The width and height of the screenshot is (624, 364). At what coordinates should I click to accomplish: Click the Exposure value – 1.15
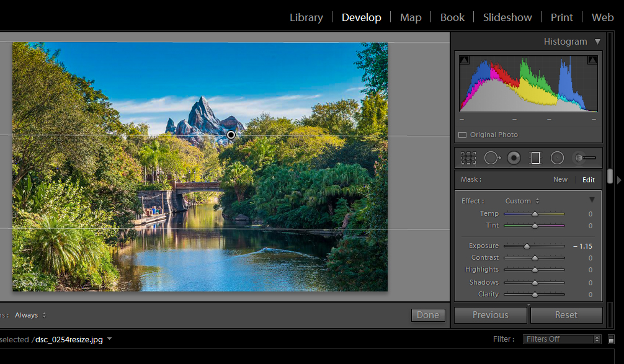pos(582,246)
